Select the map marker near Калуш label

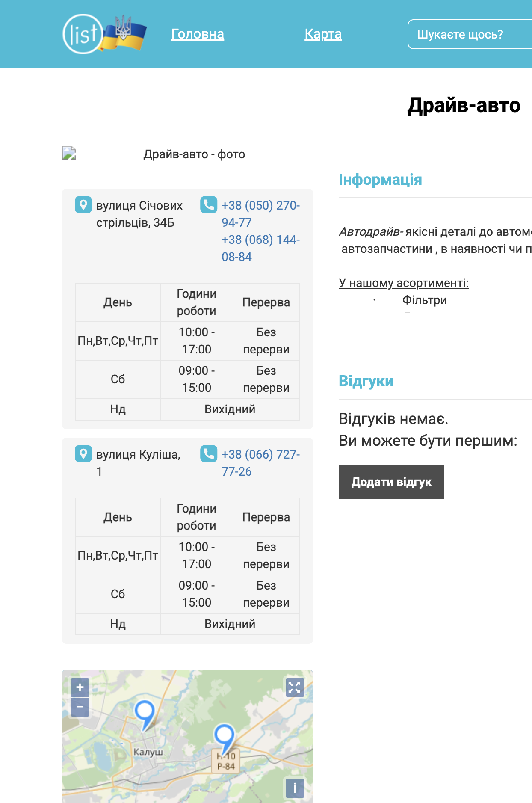coord(145,715)
